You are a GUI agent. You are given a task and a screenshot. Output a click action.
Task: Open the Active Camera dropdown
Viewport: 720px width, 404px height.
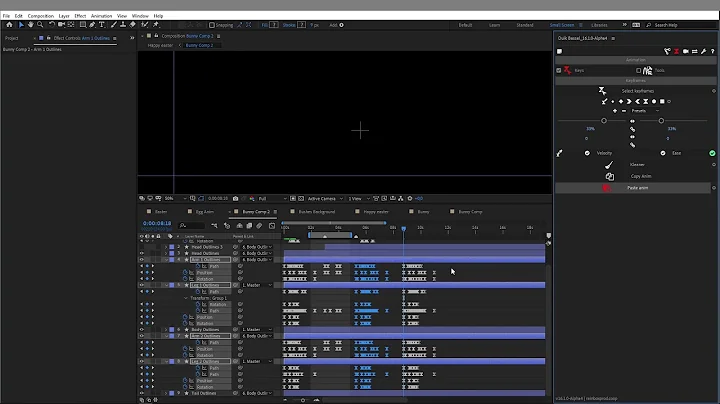[325, 199]
